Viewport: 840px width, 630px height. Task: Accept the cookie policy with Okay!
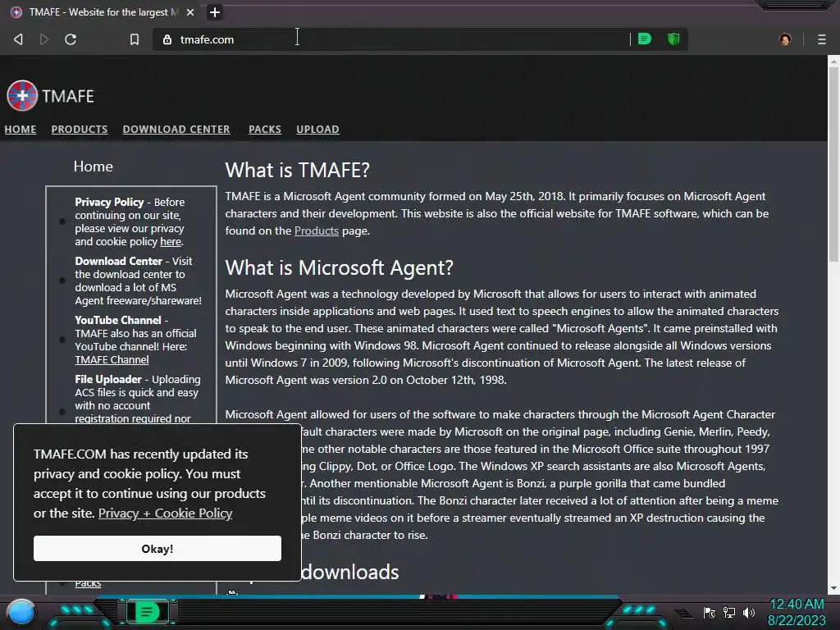click(157, 549)
